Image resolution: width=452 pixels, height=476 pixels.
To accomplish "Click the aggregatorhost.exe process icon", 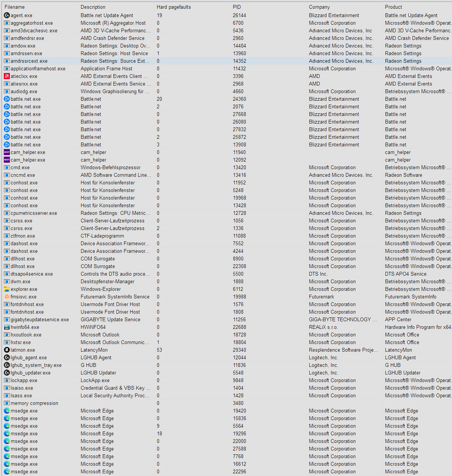I will tap(7, 23).
